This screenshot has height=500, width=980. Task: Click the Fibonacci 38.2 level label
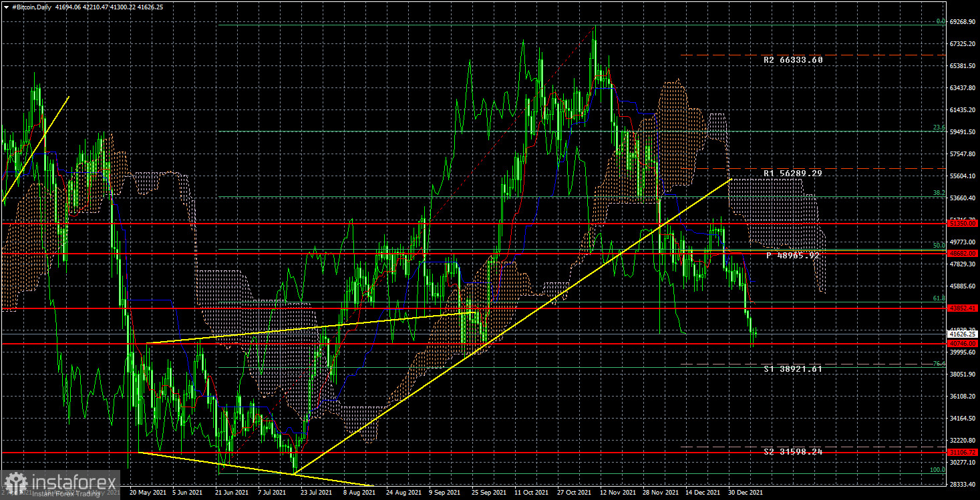[x=939, y=194]
